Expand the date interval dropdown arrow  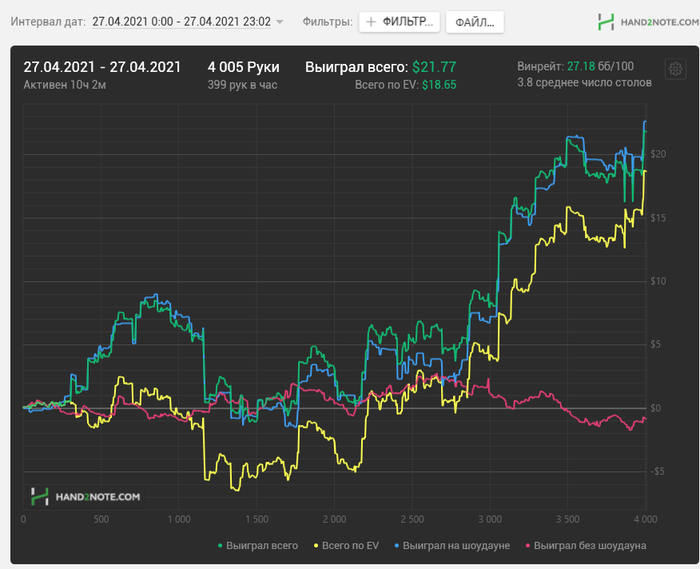click(x=279, y=21)
